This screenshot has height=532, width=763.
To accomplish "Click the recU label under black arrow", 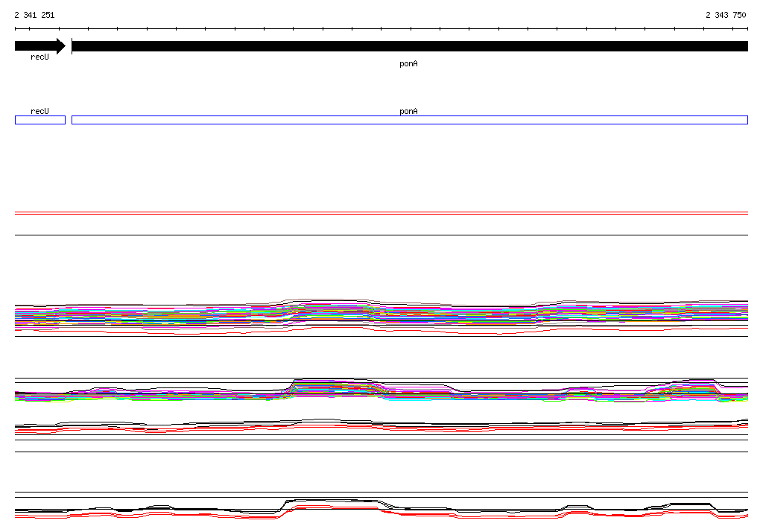I will pyautogui.click(x=40, y=57).
